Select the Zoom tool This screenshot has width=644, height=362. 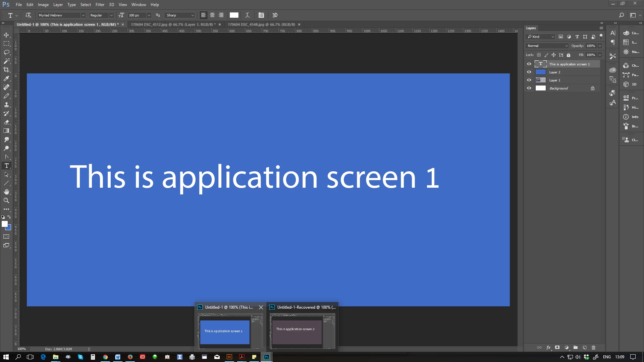[x=6, y=200]
